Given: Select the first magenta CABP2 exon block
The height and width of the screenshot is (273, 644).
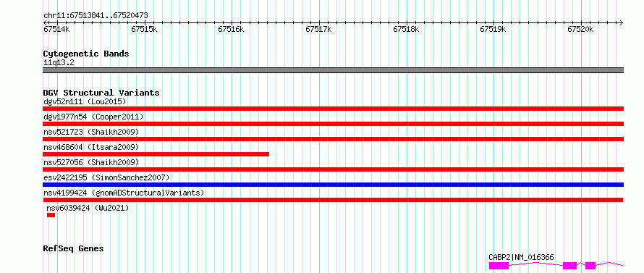Looking at the screenshot, I should pos(499,266).
